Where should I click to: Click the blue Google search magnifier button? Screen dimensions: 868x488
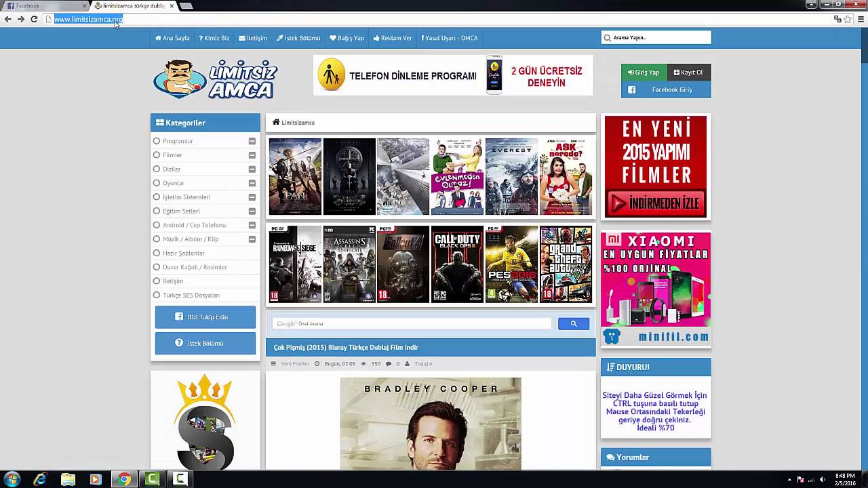(573, 324)
